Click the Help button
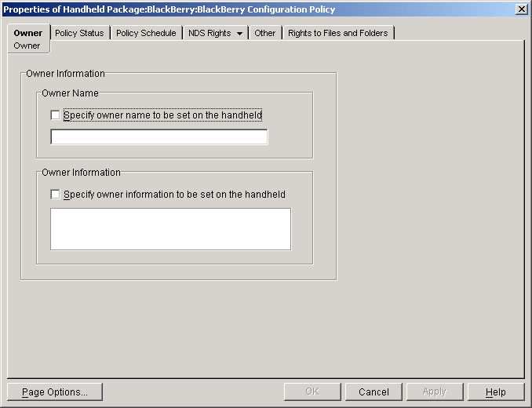 coord(496,392)
